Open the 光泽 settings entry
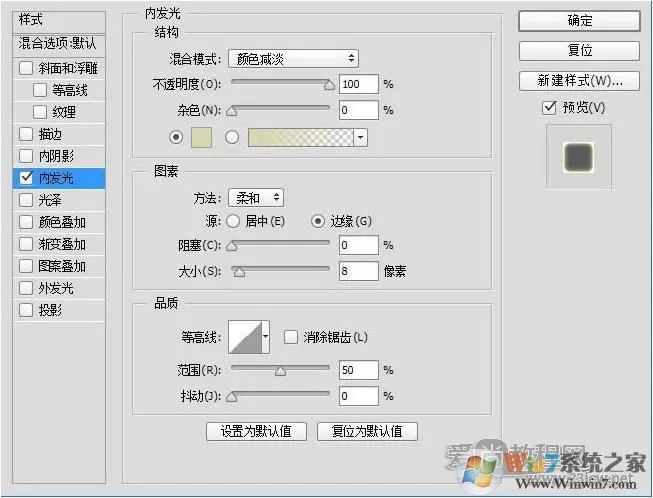This screenshot has width=653, height=498. (x=50, y=200)
